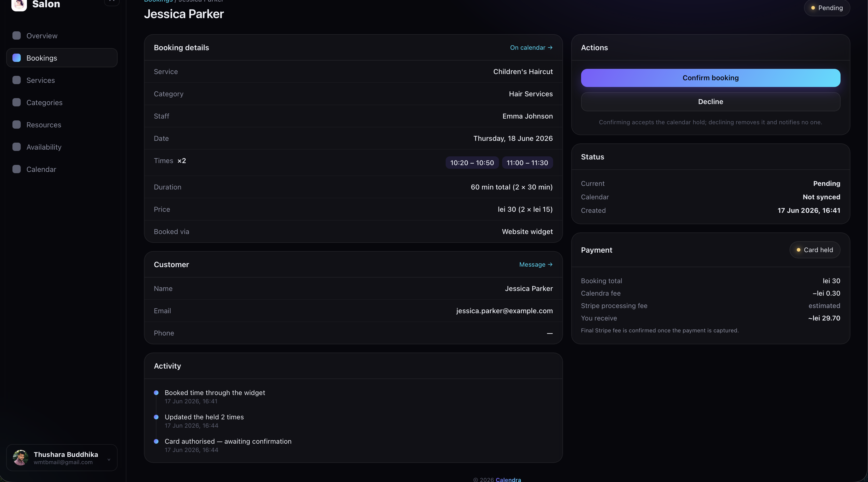Open the Availability section
The width and height of the screenshot is (868, 482).
pyautogui.click(x=62, y=147)
